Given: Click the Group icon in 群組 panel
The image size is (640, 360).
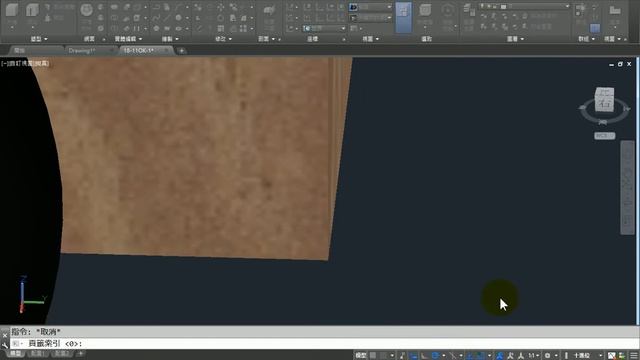Looking at the screenshot, I should [581, 9].
